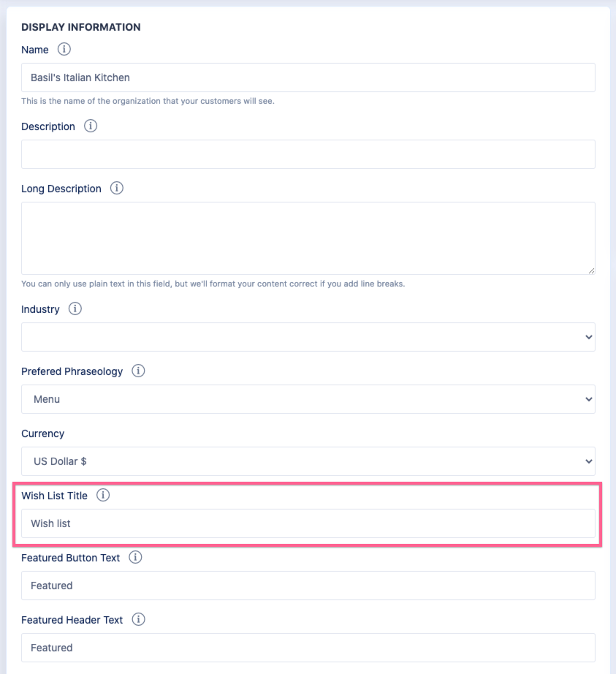Click the Name field with Basil's Italian Kitchen

point(308,77)
